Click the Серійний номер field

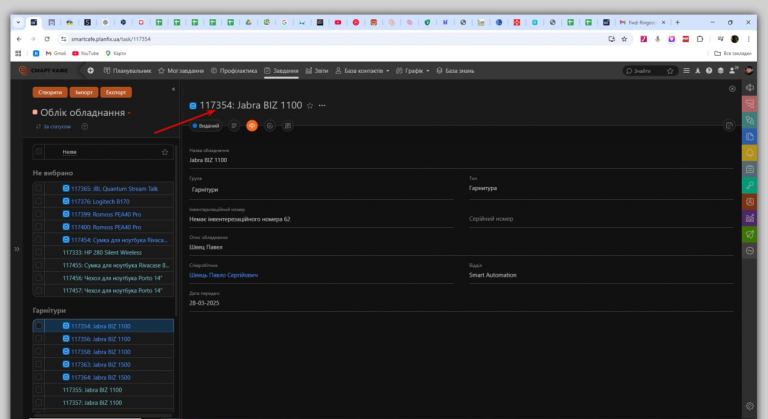[x=601, y=219]
